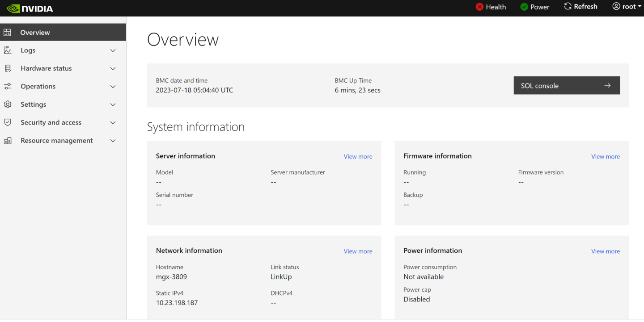Screen dimensions: 644x322
Task: Open View more for Network information
Action: (x=358, y=251)
